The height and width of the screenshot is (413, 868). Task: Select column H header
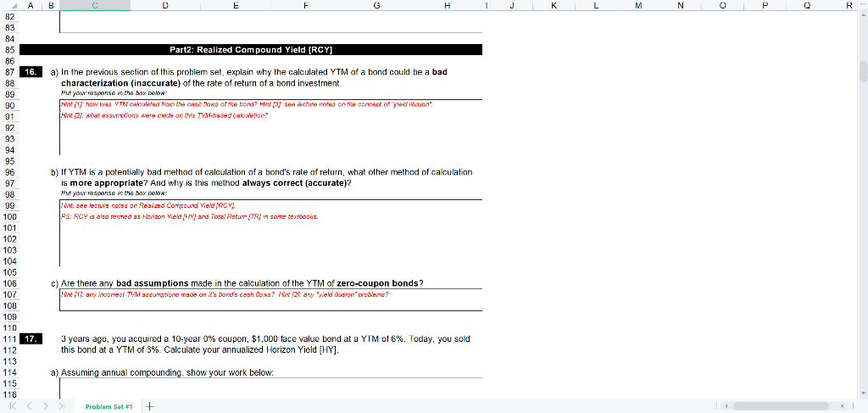click(448, 6)
